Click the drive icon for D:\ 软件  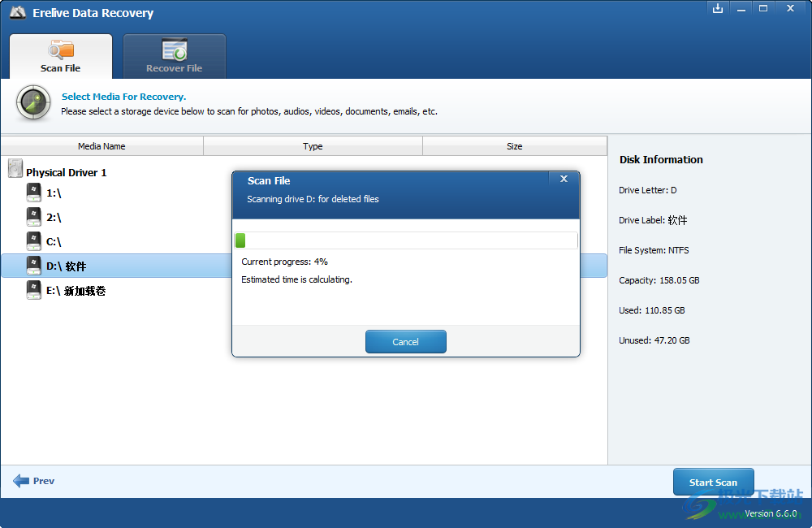pos(33,266)
